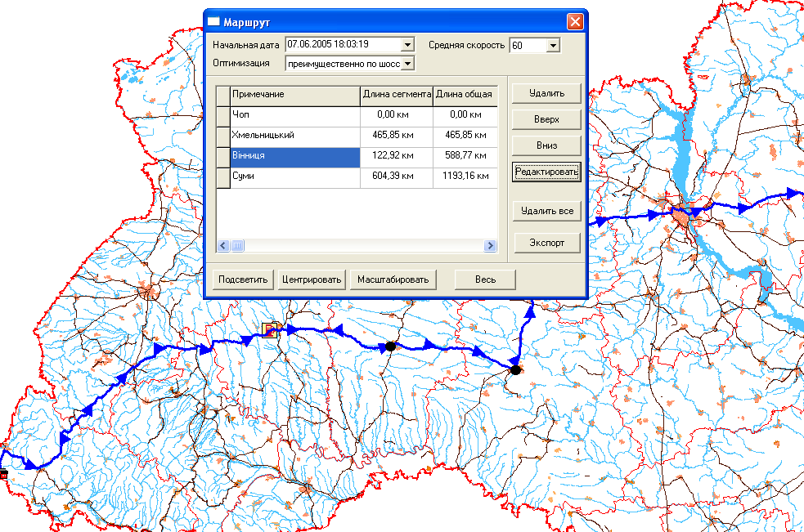Click the Весь button
Image resolution: width=804 pixels, height=532 pixels.
[485, 279]
